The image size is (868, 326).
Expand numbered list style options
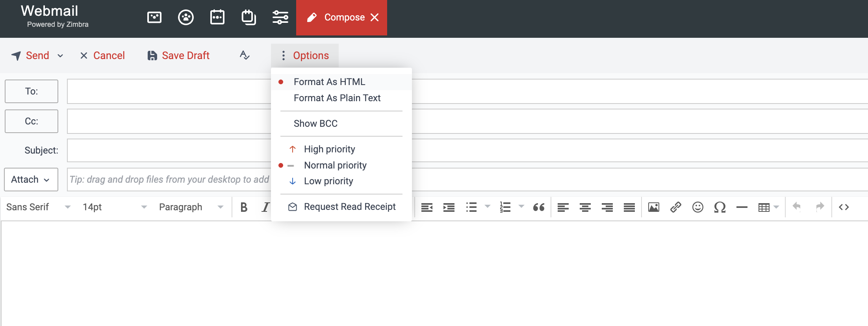[x=521, y=207]
